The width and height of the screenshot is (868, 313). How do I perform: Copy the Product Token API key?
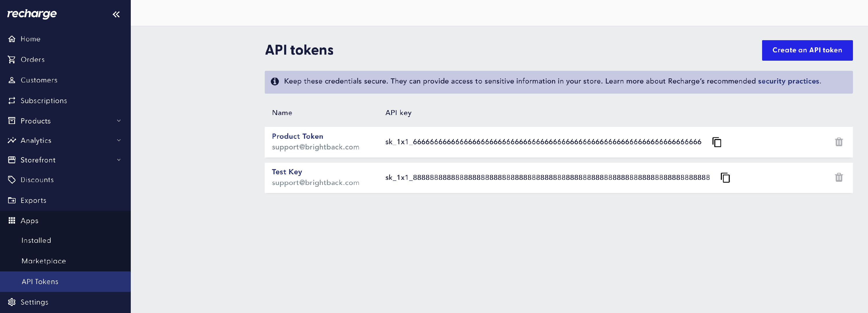coord(717,142)
